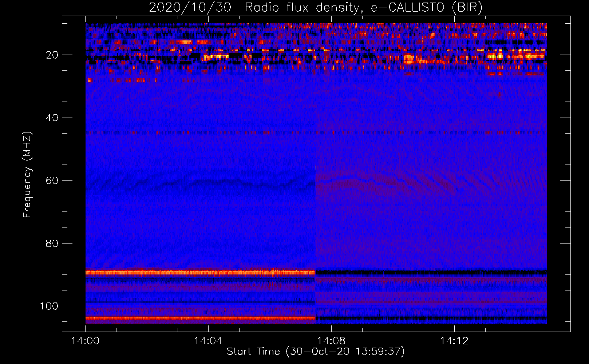
Task: Click the 40 frequency tick label
Action: [52, 118]
